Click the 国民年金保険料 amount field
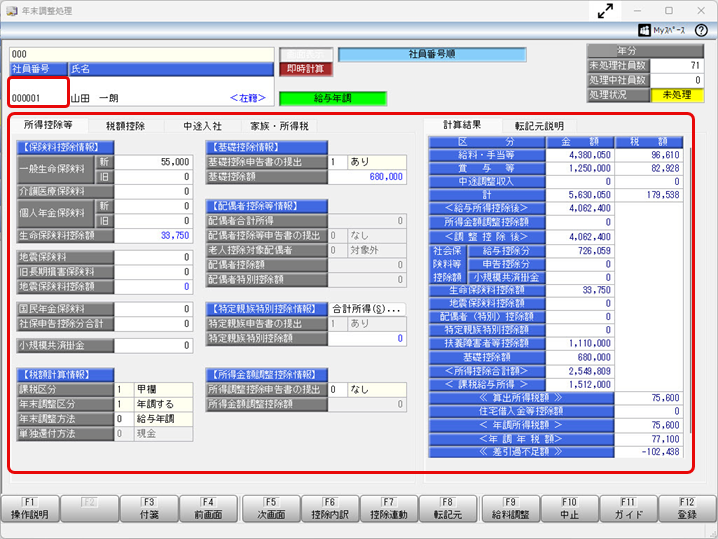The width and height of the screenshot is (718, 539). tap(153, 309)
